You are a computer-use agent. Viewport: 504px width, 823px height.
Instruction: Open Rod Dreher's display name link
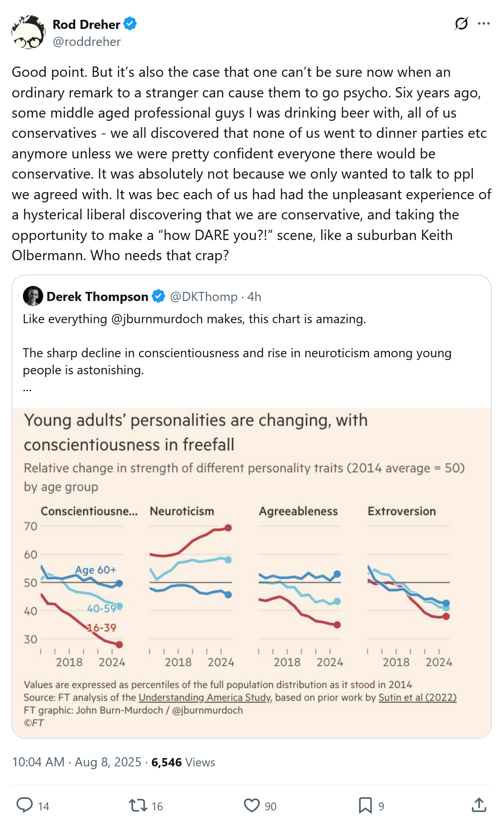click(x=86, y=25)
